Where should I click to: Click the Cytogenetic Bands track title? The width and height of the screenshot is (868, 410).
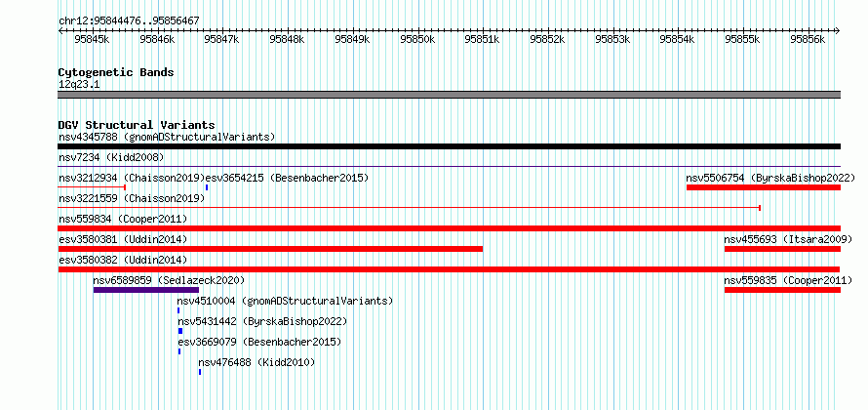[x=116, y=72]
